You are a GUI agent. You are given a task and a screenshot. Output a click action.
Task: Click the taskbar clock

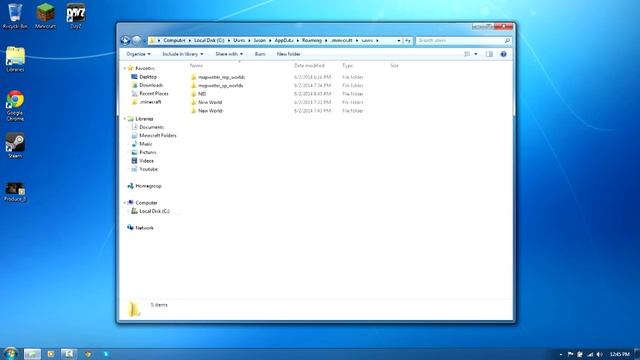pos(620,354)
